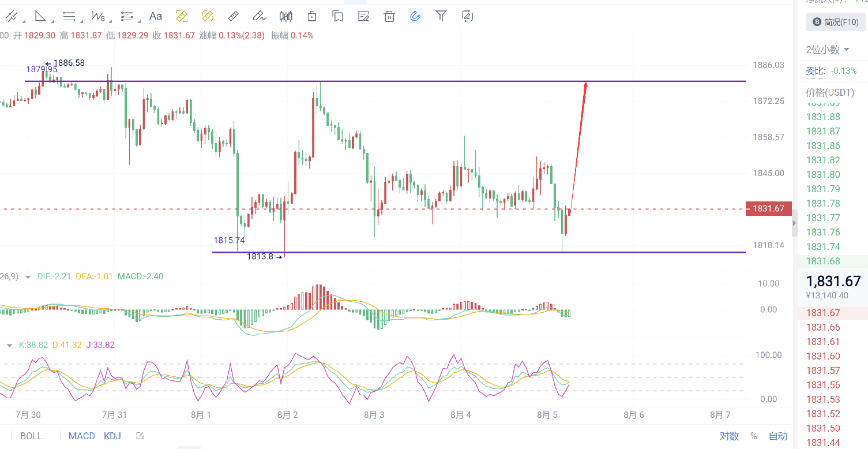
Task: Click the bookmark flag icon in toolbar
Action: (x=337, y=16)
